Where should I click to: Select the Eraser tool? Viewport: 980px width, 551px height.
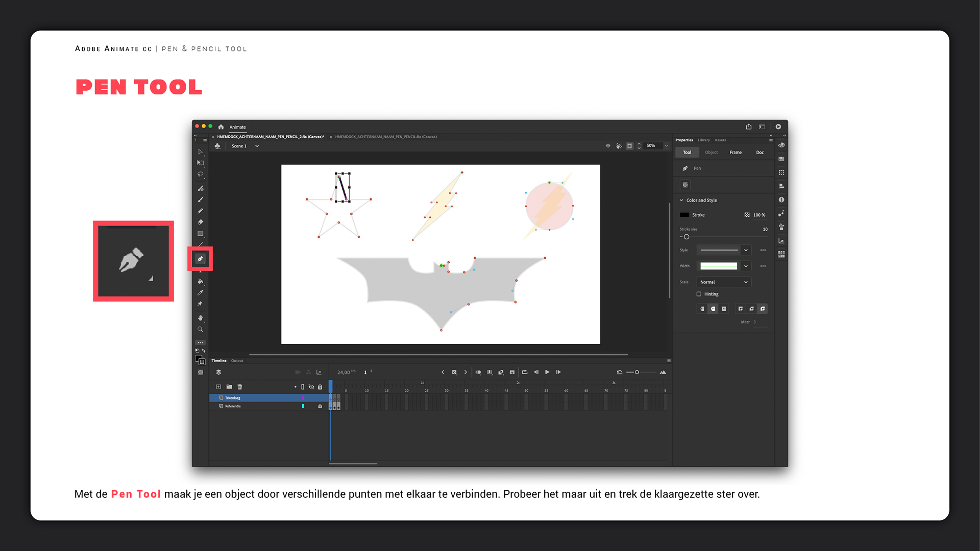[x=200, y=222]
